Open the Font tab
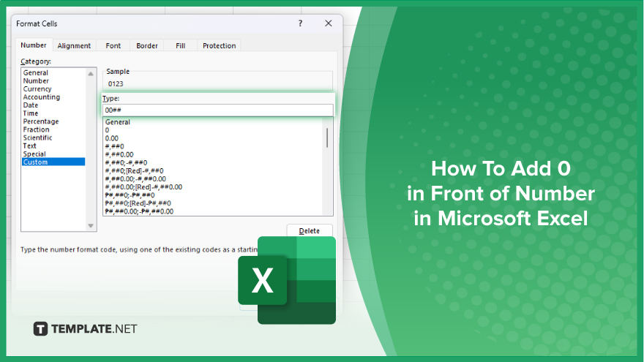This screenshot has width=644, height=362. [x=113, y=45]
